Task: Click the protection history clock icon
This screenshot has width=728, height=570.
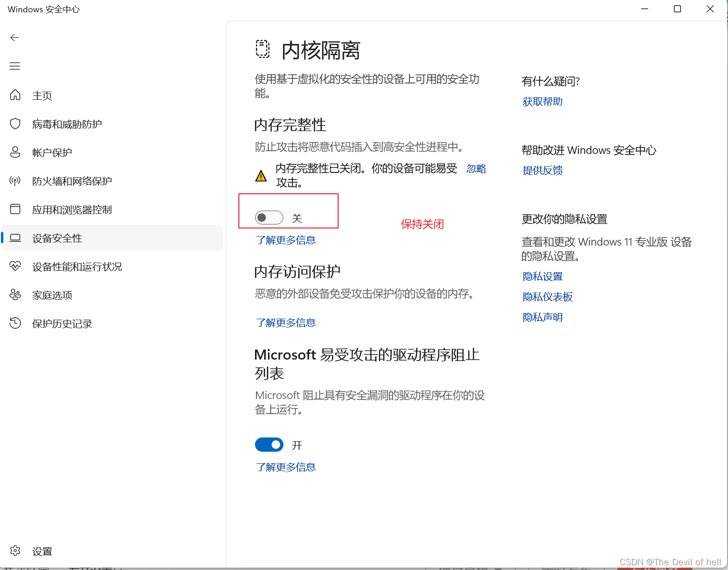Action: pos(15,323)
